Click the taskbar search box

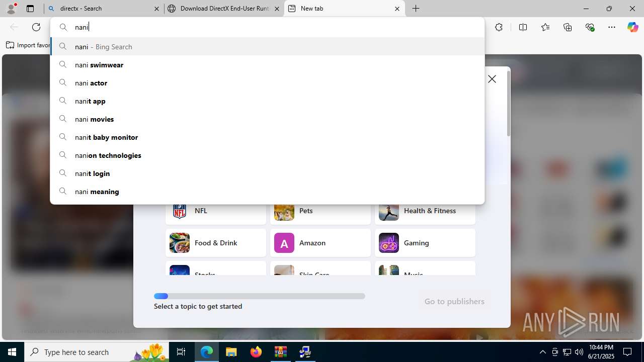point(97,352)
